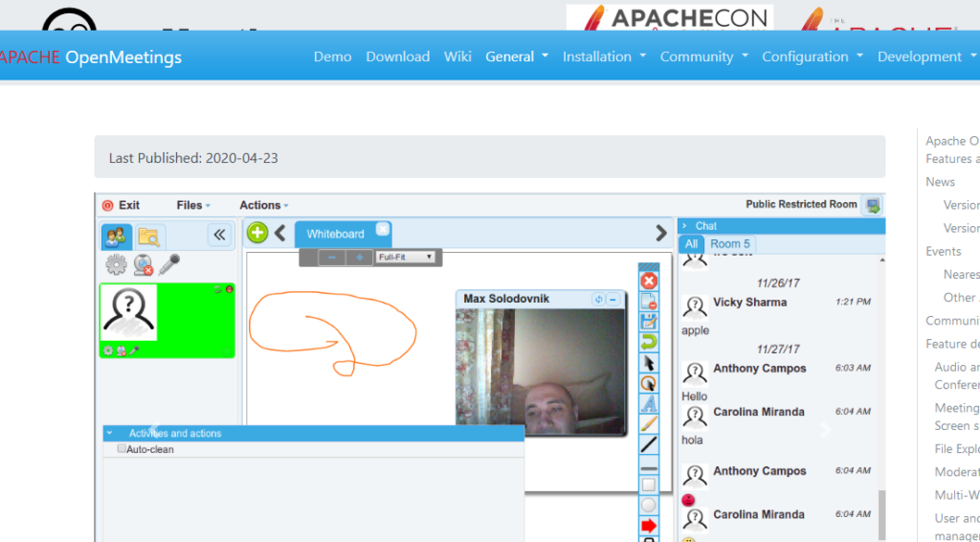
Task: Click the chat panel scrollbar thumb
Action: pos(881,514)
